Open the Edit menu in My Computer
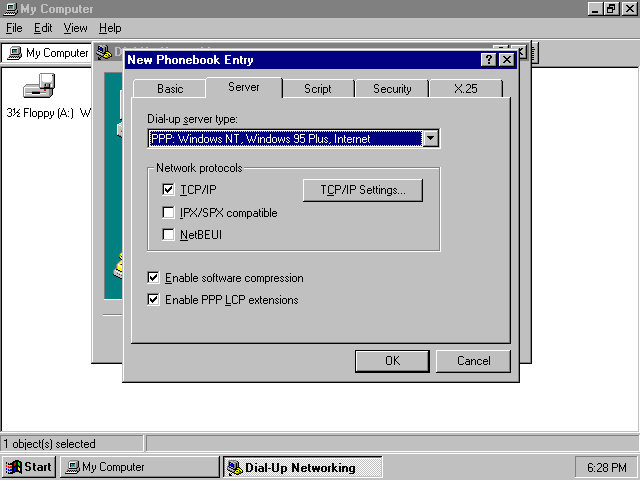Image resolution: width=640 pixels, height=480 pixels. (43, 28)
